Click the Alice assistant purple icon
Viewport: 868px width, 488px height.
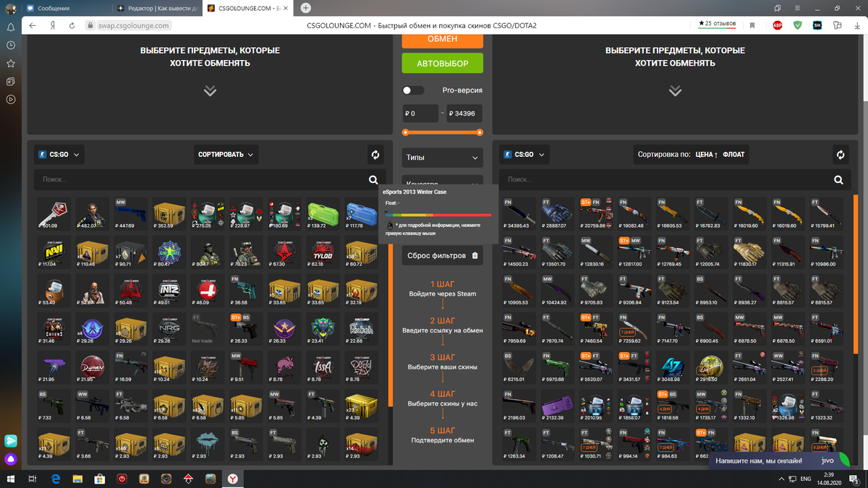pos(11,458)
